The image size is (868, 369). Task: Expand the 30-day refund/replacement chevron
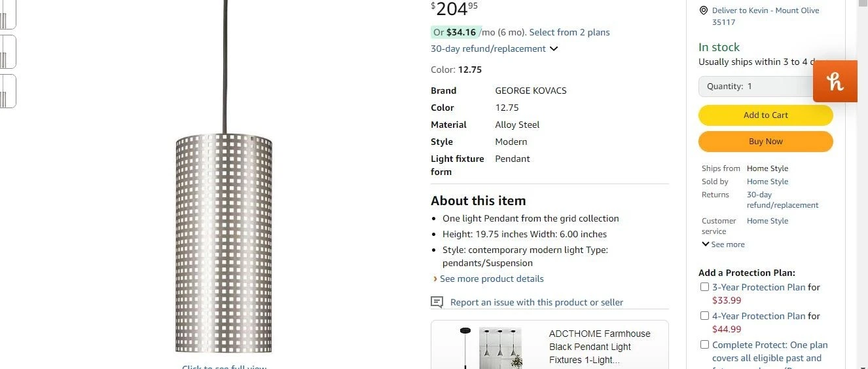(x=554, y=49)
